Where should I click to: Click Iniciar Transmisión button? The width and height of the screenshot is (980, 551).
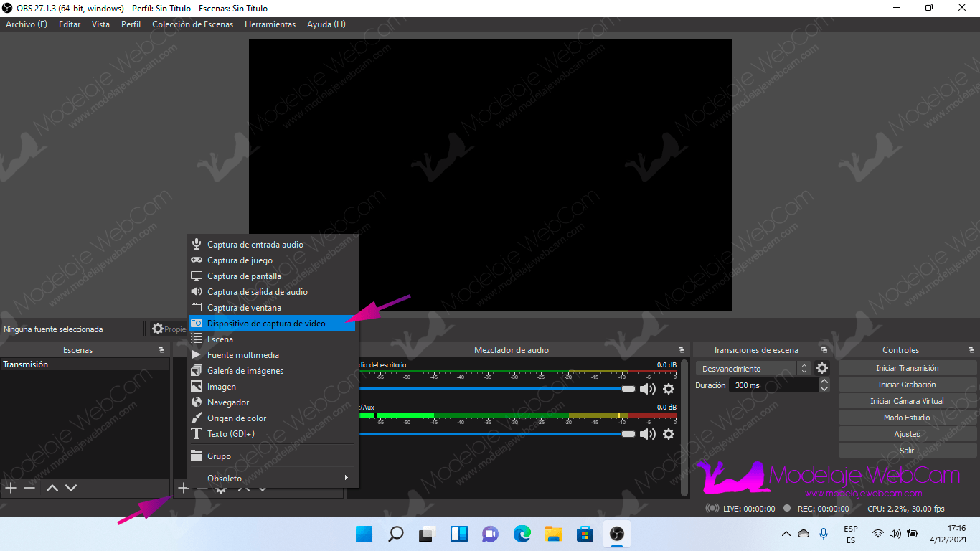907,368
